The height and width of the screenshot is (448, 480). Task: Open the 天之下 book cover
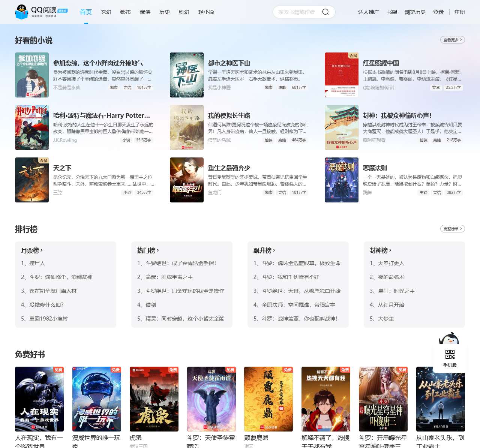[32, 180]
